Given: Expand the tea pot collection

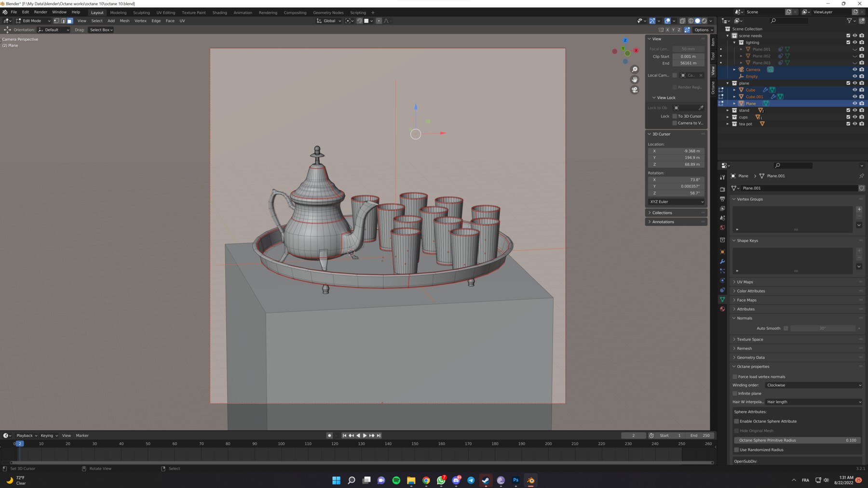Looking at the screenshot, I should tap(728, 124).
